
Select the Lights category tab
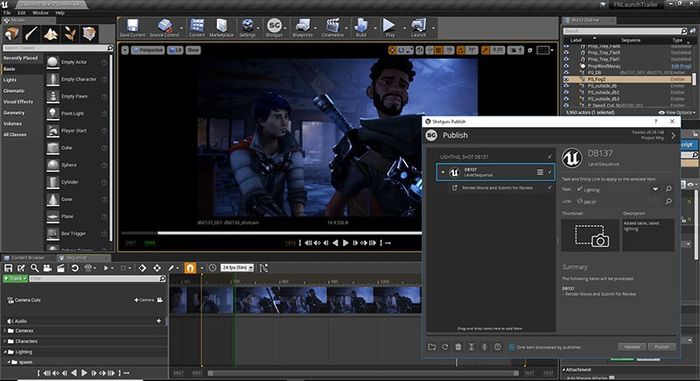coord(10,80)
